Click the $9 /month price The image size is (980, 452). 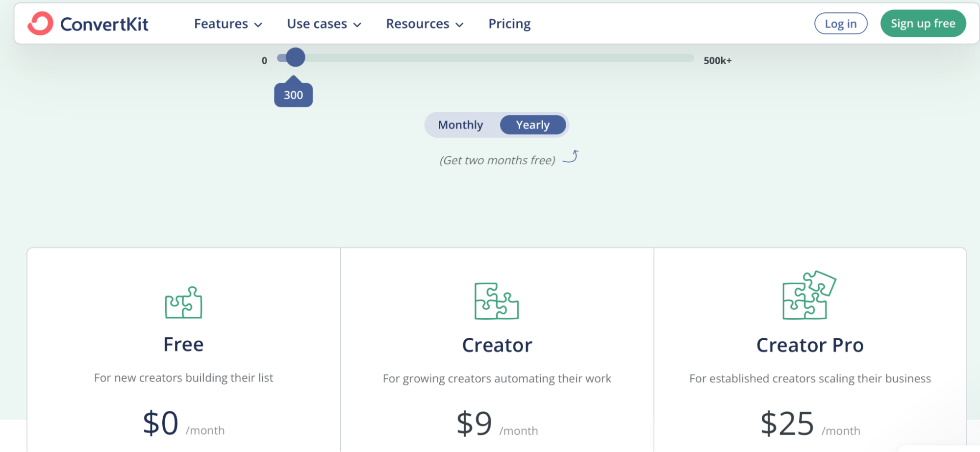point(497,424)
